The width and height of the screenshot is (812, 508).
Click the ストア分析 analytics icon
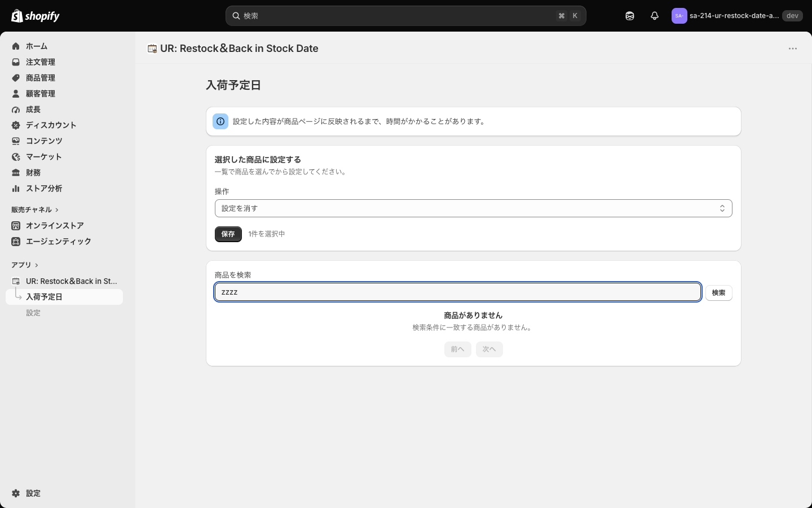(x=16, y=189)
